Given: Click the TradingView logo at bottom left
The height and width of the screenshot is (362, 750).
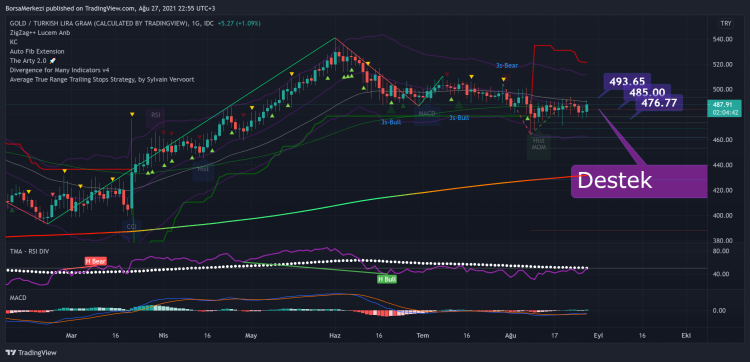Looking at the screenshot, I should pos(31,353).
